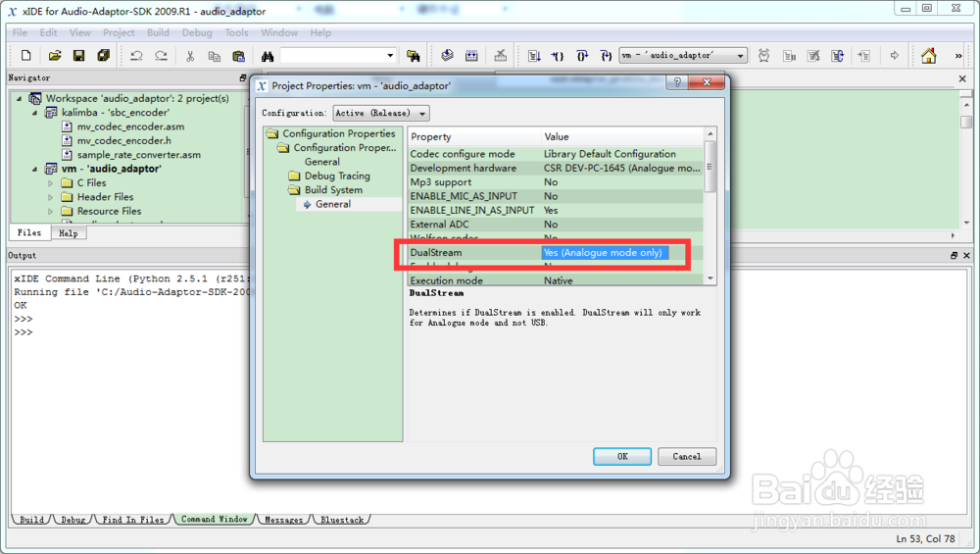The image size is (980, 554).
Task: Click the Redo toolbar icon
Action: pyautogui.click(x=161, y=56)
